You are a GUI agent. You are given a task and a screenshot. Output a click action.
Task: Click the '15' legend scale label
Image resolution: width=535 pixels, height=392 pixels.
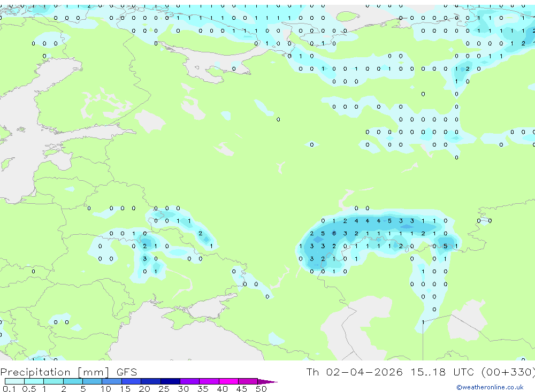pyautogui.click(x=125, y=389)
